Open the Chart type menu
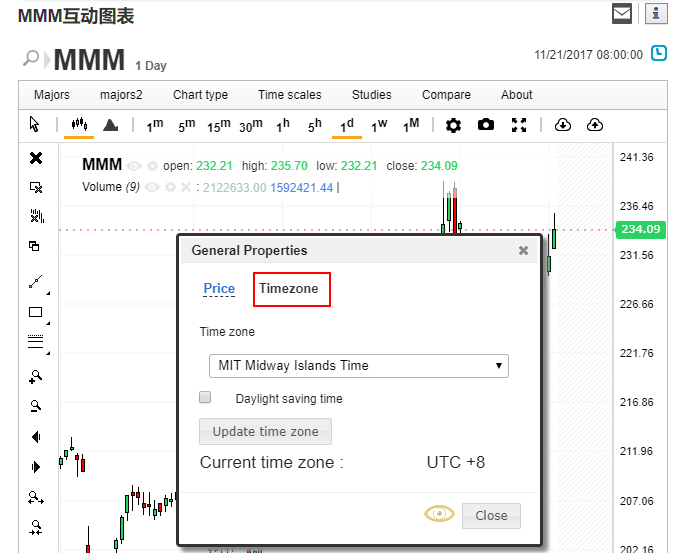Screen dimensions: 677x553 pyautogui.click(x=200, y=95)
